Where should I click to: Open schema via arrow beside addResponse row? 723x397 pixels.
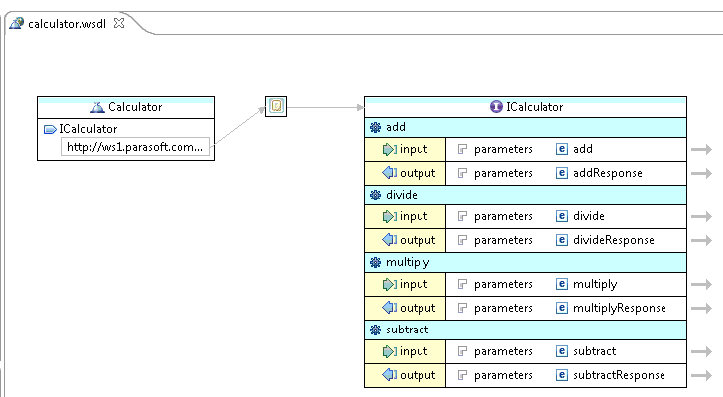tap(701, 173)
